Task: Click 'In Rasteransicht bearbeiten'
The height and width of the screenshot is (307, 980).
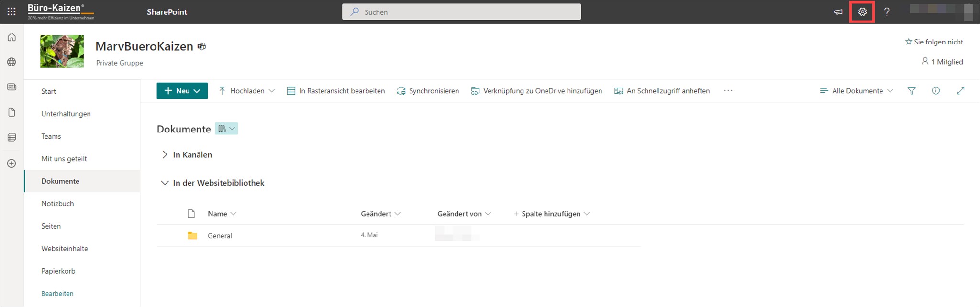Action: pos(336,91)
